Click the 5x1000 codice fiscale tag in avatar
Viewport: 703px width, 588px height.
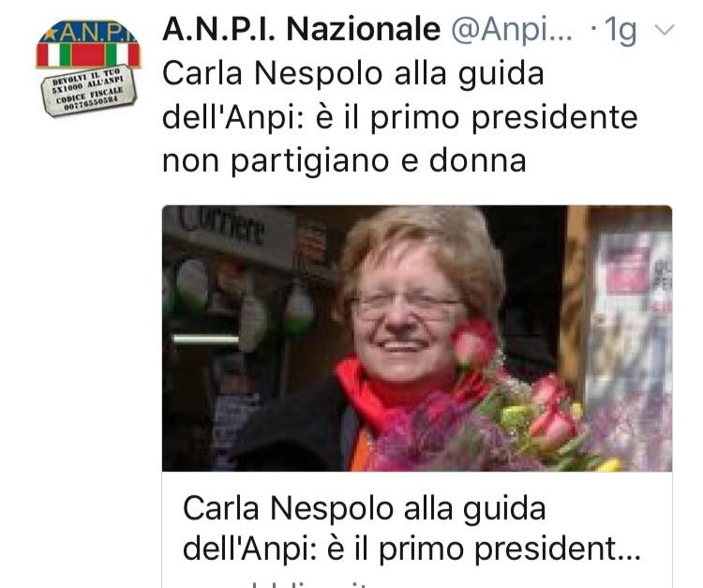[x=88, y=91]
